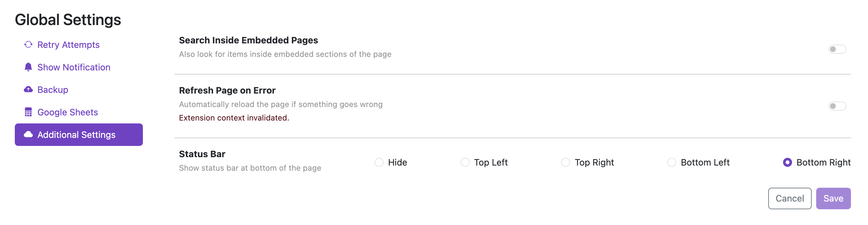Open the Additional Settings tab

pyautogui.click(x=77, y=135)
